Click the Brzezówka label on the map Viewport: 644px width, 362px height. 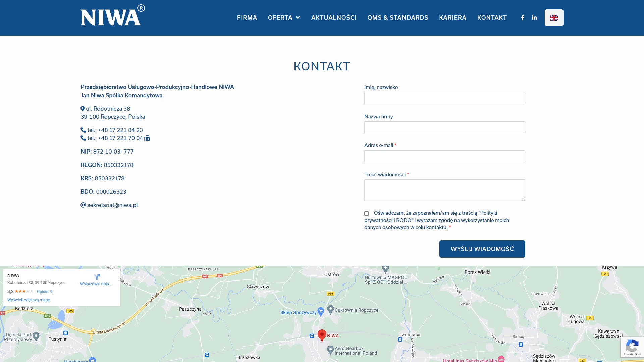pyautogui.click(x=249, y=357)
